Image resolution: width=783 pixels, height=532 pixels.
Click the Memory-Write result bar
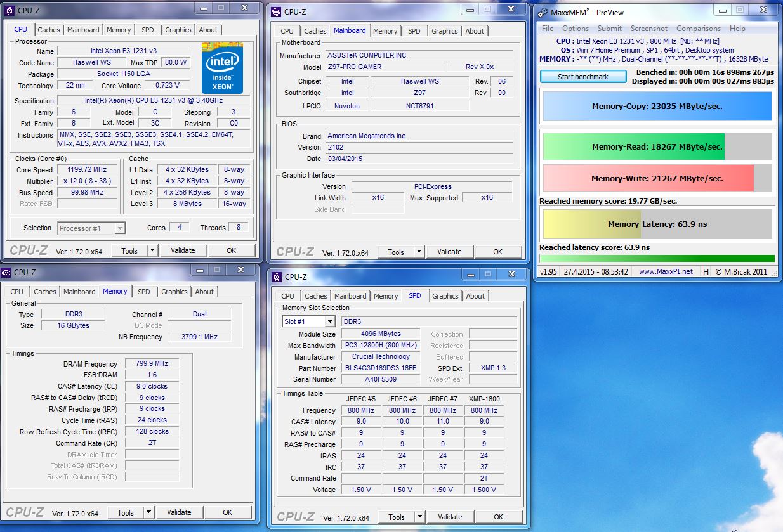click(657, 178)
